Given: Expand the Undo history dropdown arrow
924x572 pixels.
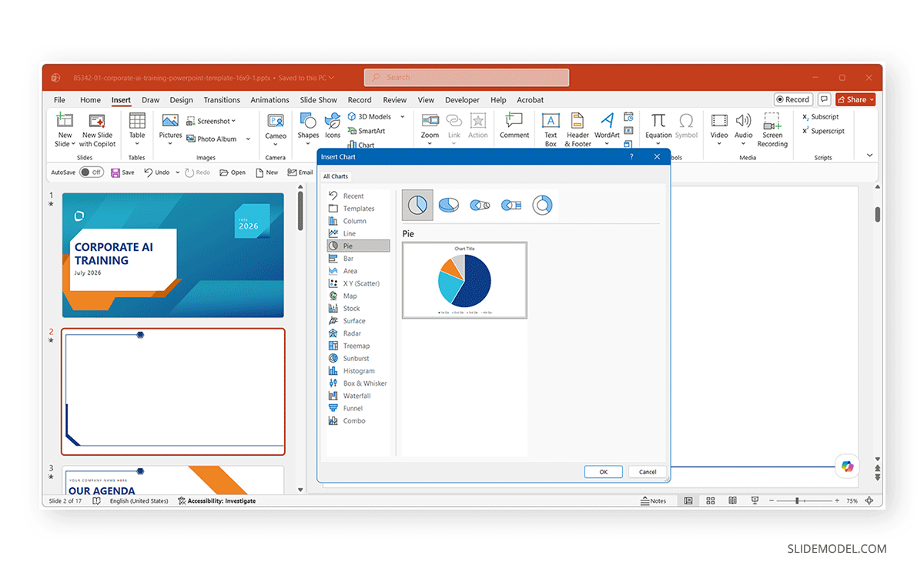Looking at the screenshot, I should pos(177,172).
